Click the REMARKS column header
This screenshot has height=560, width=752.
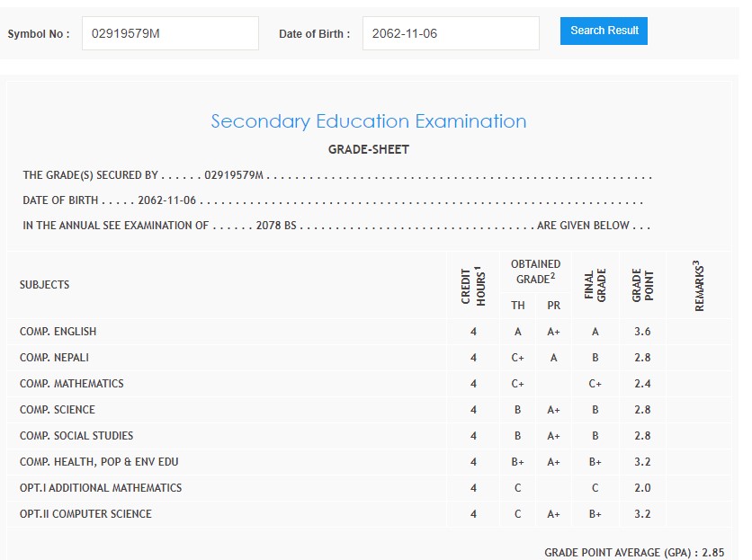[699, 285]
